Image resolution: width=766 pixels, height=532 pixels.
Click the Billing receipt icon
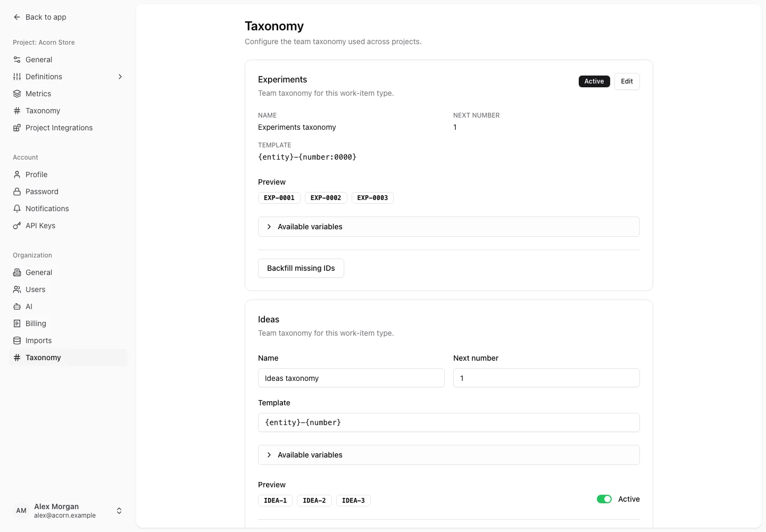(17, 323)
